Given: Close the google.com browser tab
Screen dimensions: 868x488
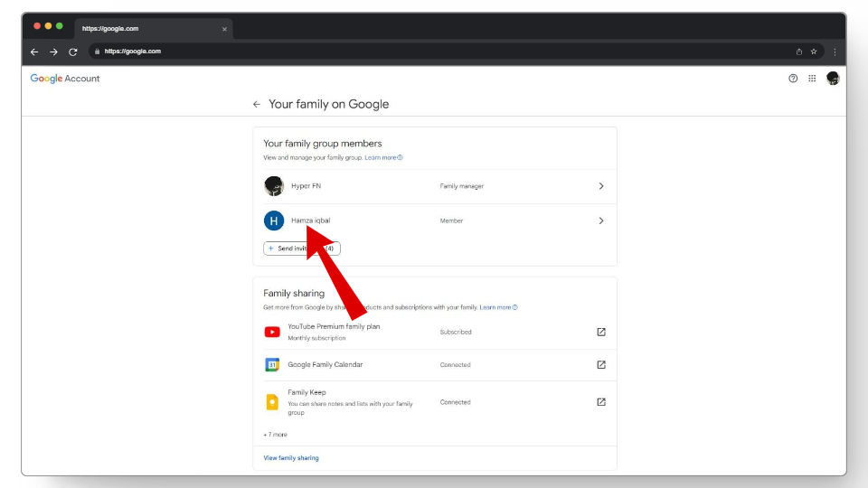Looking at the screenshot, I should pyautogui.click(x=224, y=29).
